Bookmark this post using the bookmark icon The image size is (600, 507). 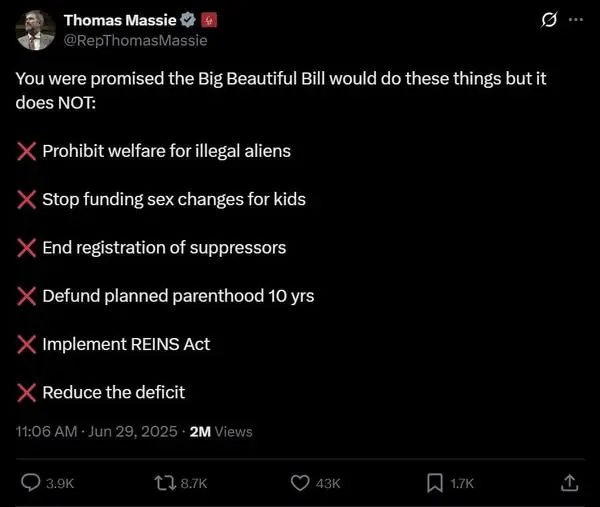coord(435,483)
